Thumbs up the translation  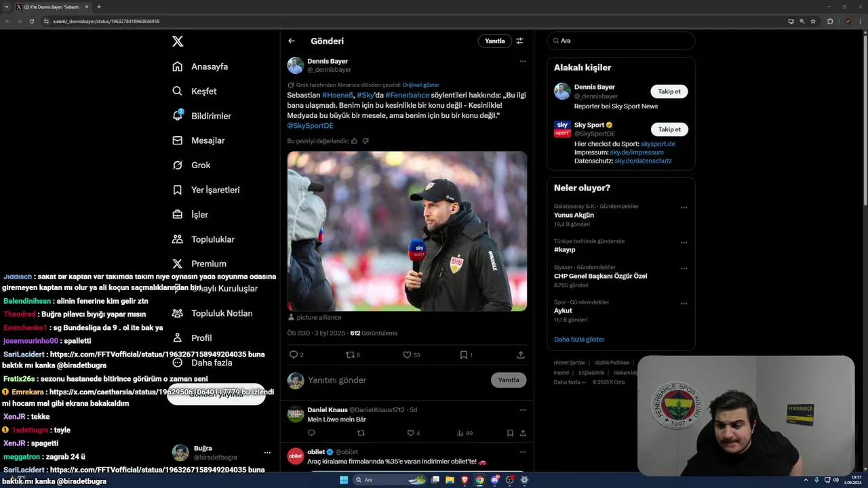coord(354,141)
